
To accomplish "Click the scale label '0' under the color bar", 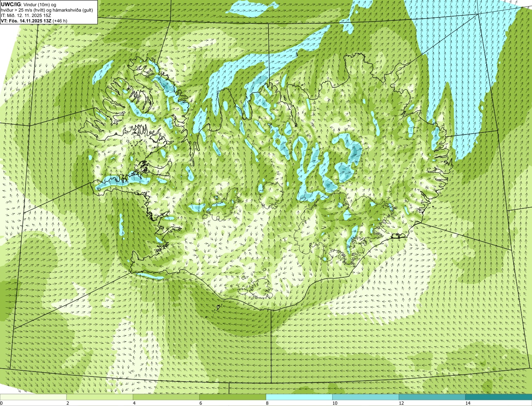I will click(1, 403).
